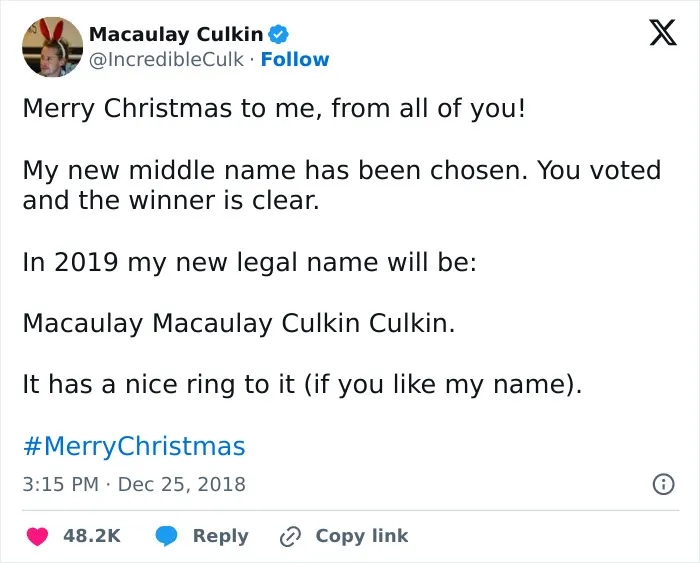Open Macaulay Culkin's profile picture

tap(53, 47)
